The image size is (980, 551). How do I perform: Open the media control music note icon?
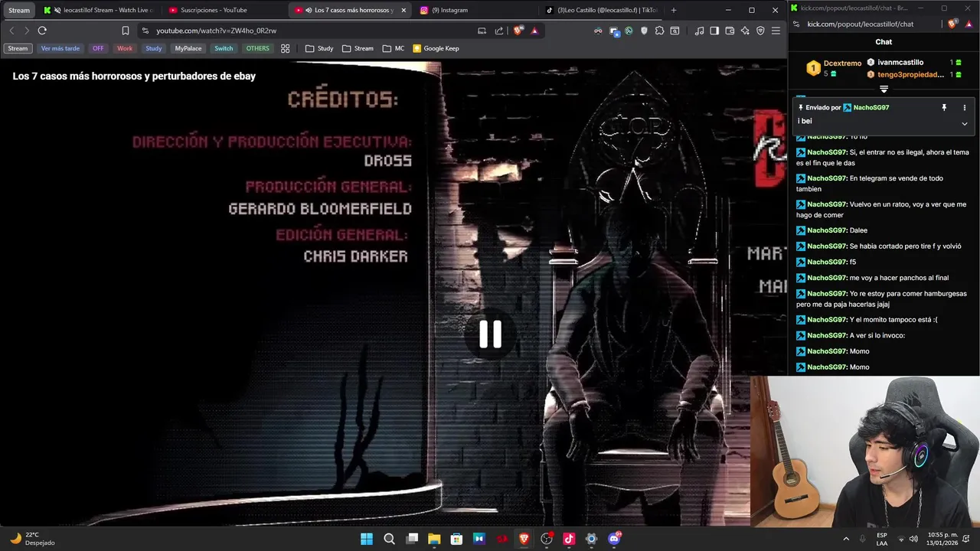[x=699, y=31]
